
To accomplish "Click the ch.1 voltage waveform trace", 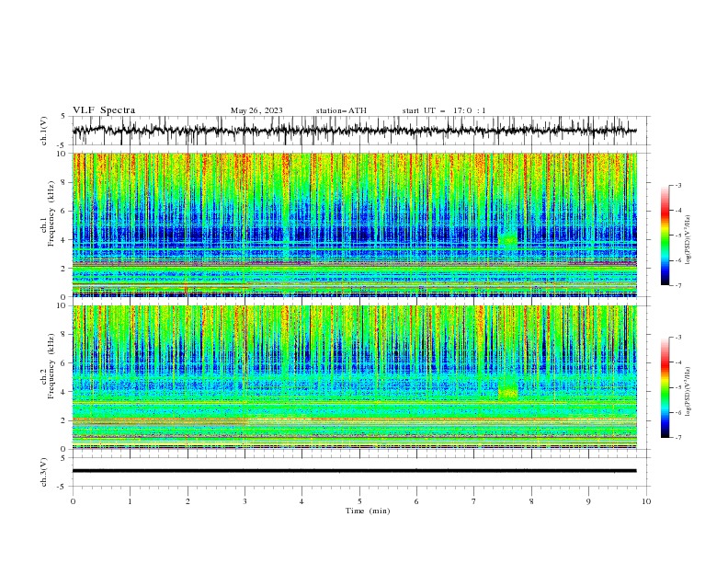I will coord(354,131).
